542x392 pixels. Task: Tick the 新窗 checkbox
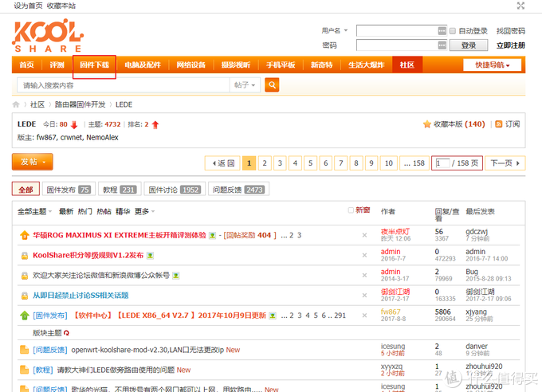pyautogui.click(x=351, y=210)
